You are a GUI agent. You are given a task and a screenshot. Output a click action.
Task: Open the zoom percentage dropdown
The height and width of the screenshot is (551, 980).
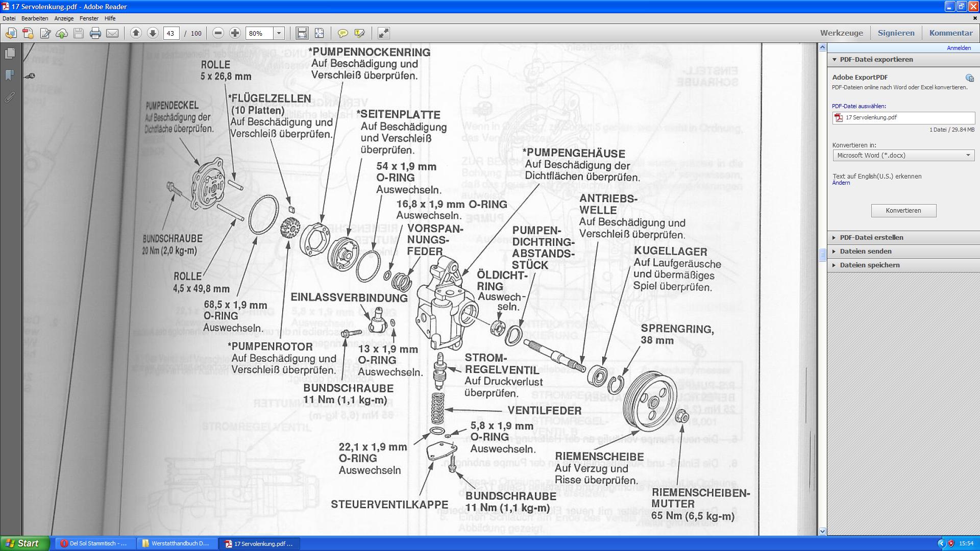coord(279,33)
